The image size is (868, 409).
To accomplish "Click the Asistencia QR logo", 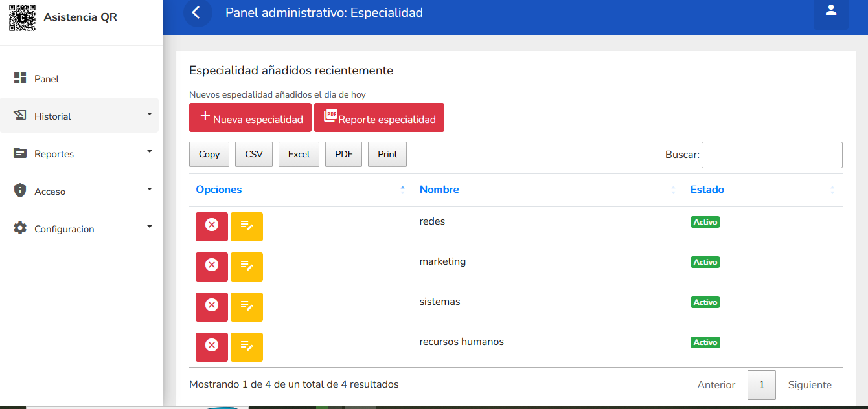I will tap(23, 17).
